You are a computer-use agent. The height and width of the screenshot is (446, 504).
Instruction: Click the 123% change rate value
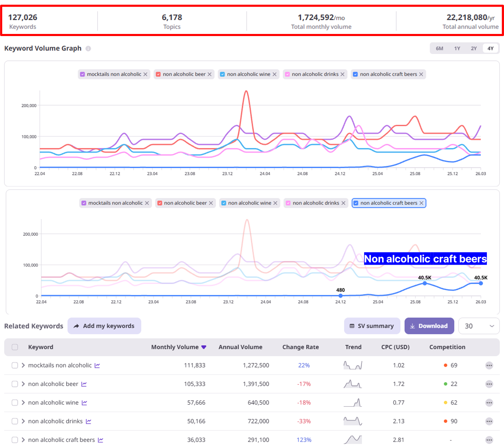pyautogui.click(x=304, y=440)
